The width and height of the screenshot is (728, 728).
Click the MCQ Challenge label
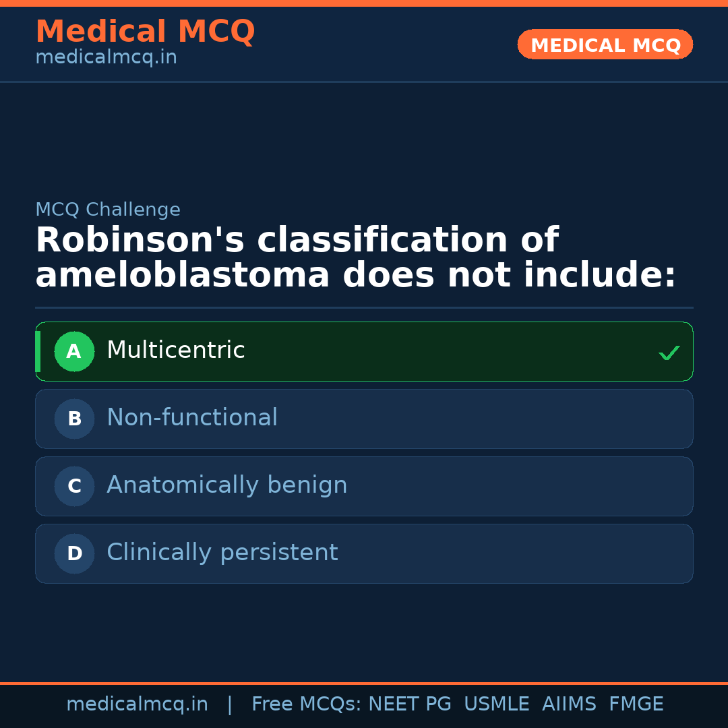(x=108, y=210)
